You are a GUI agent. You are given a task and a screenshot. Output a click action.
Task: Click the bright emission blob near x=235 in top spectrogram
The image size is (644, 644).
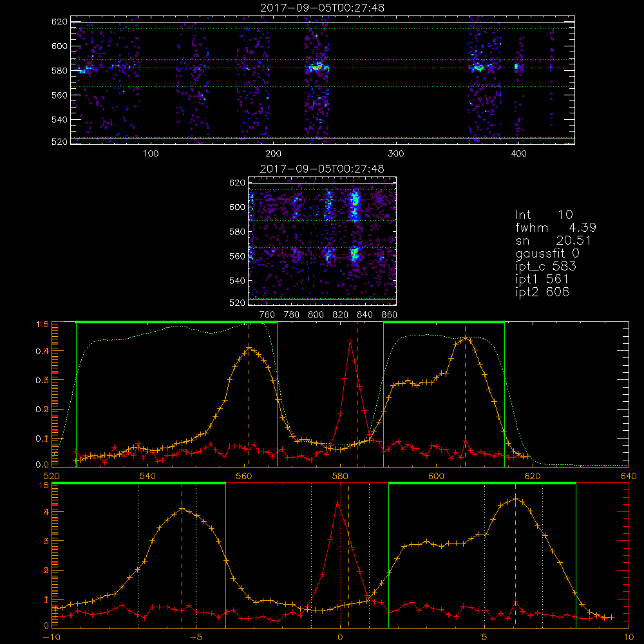click(x=317, y=67)
